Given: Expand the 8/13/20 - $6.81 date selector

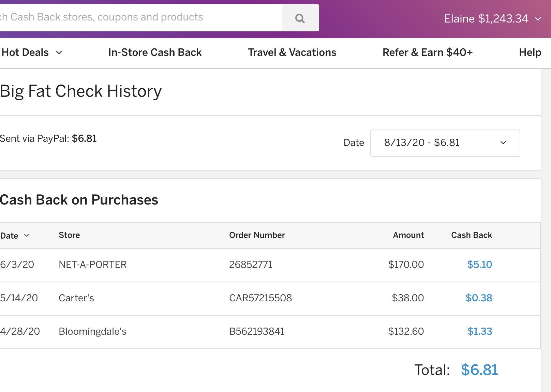Looking at the screenshot, I should (445, 143).
